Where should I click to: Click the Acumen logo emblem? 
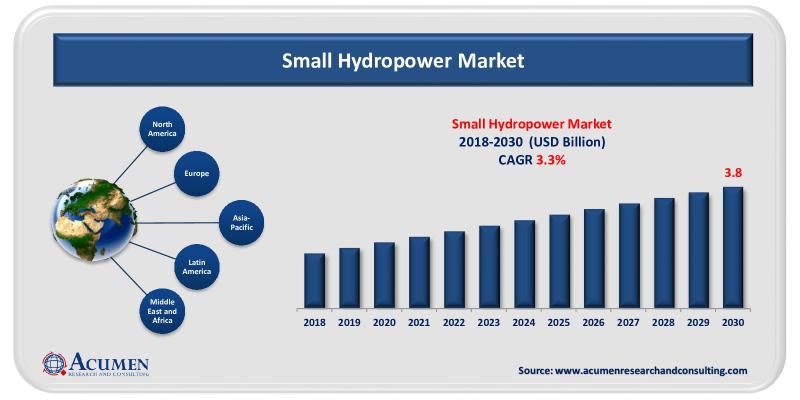[x=54, y=364]
